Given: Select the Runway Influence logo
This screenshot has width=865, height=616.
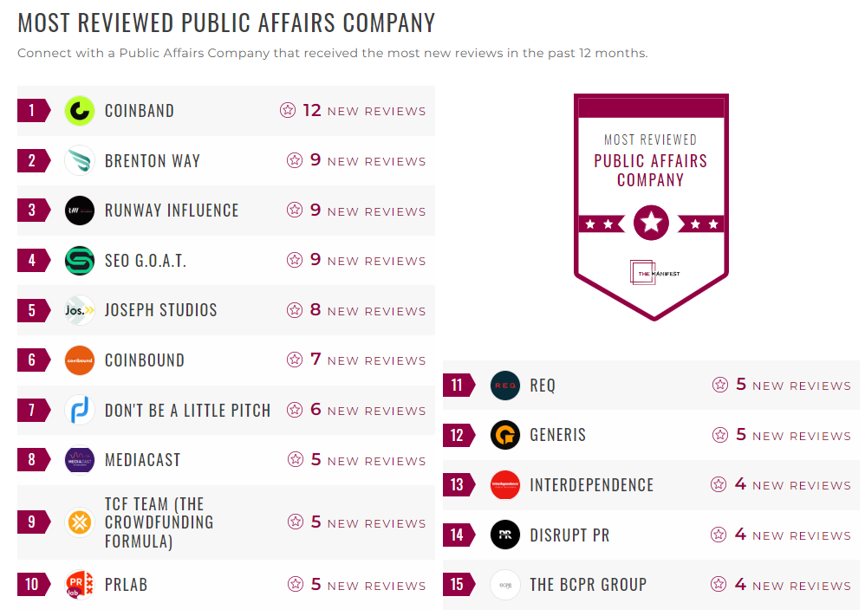Looking at the screenshot, I should [x=79, y=211].
